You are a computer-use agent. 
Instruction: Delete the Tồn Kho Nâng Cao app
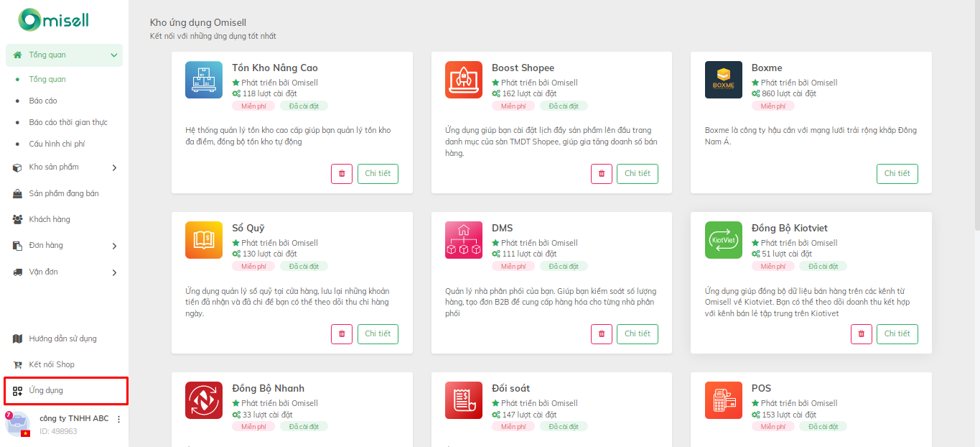coord(342,174)
